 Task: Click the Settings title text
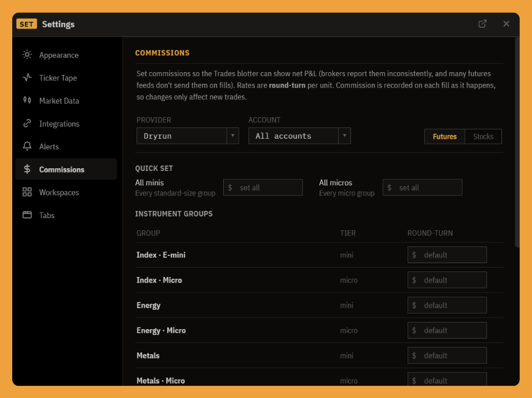pos(58,24)
